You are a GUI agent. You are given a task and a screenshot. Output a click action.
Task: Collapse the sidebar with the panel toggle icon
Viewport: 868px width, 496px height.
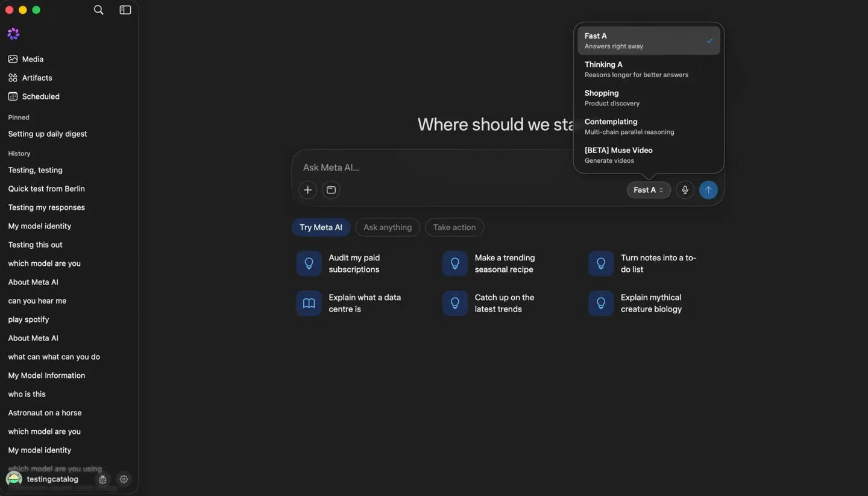click(x=125, y=10)
